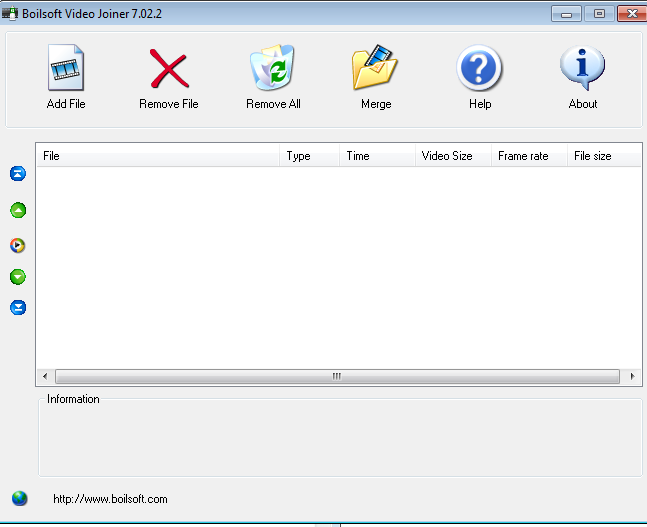Sort by the Type column header
The height and width of the screenshot is (527, 647).
pos(309,156)
